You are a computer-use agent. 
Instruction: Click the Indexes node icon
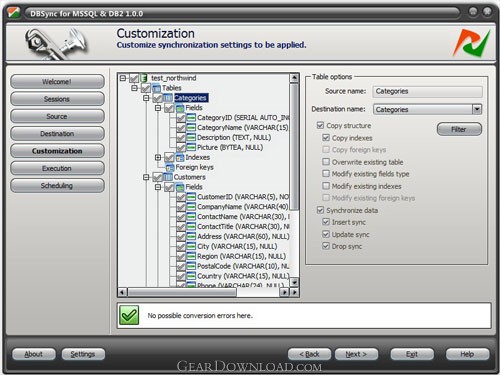pyautogui.click(x=180, y=157)
